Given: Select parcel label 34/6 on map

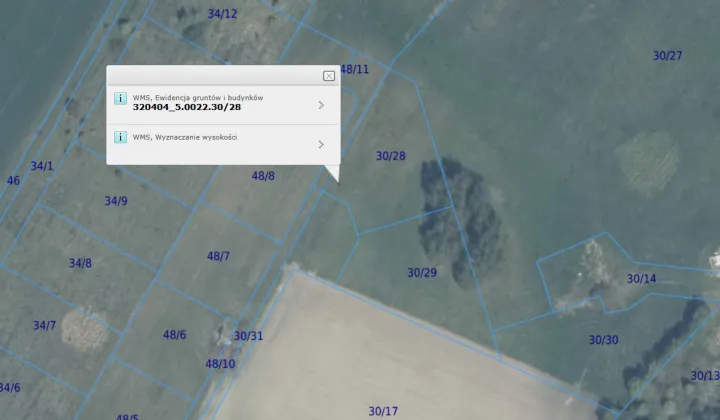Looking at the screenshot, I should tap(10, 388).
